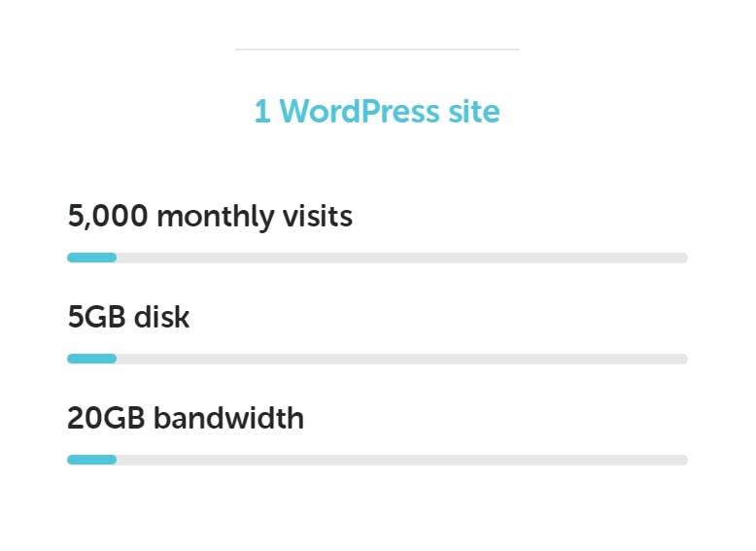The image size is (756, 551).
Task: Click the word 'site' in blue heading
Action: pos(474,112)
